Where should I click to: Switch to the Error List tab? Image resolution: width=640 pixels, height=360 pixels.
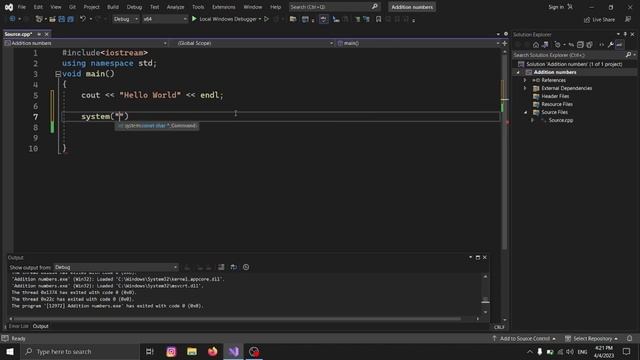[19, 326]
